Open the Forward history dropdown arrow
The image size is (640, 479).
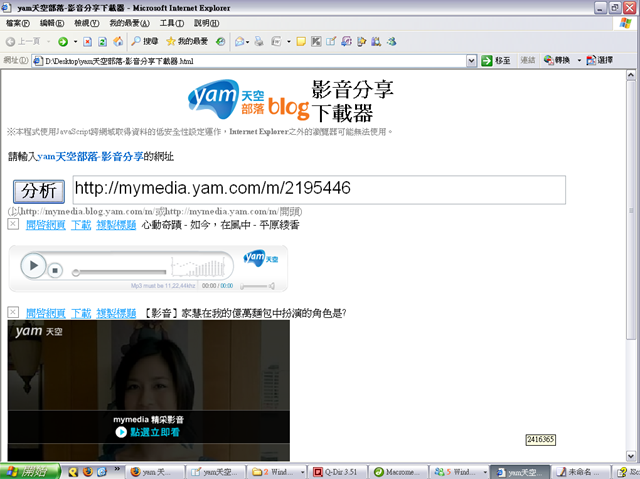[76, 42]
